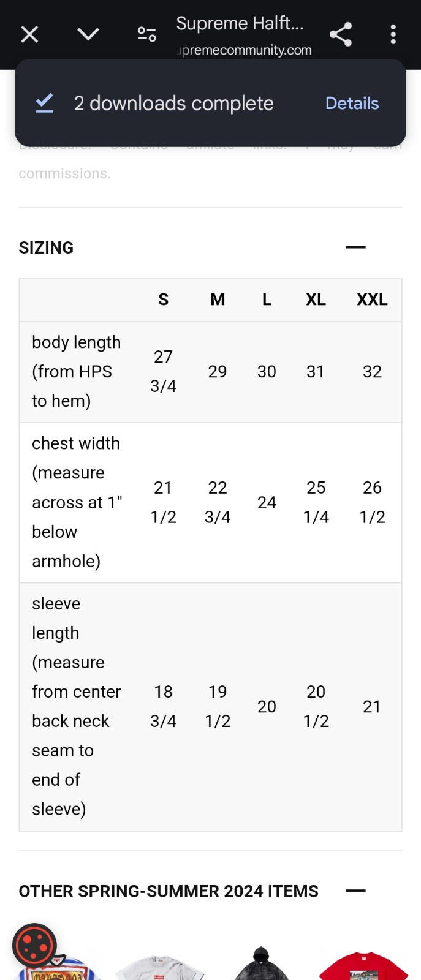The image size is (421, 980).
Task: Tap the SIZING heading text
Action: click(x=46, y=247)
